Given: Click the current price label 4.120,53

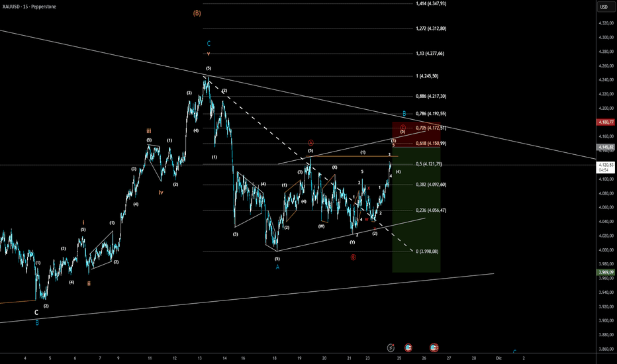Looking at the screenshot, I should click(x=606, y=167).
